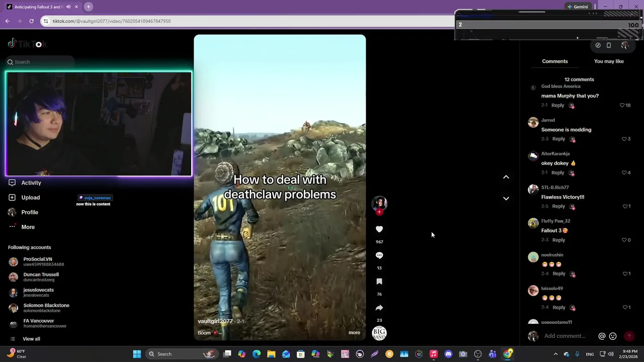The image size is (644, 362).
Task: Insert a mention with the @ icon
Action: [x=602, y=336]
